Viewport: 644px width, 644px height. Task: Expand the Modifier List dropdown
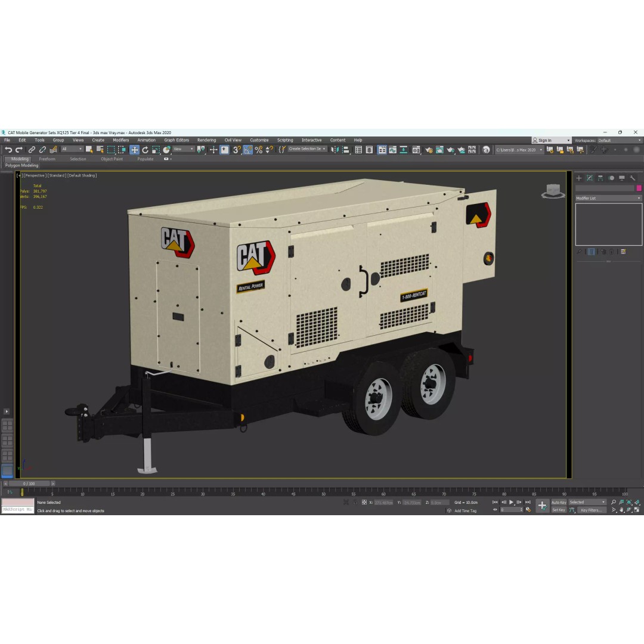[x=608, y=199]
